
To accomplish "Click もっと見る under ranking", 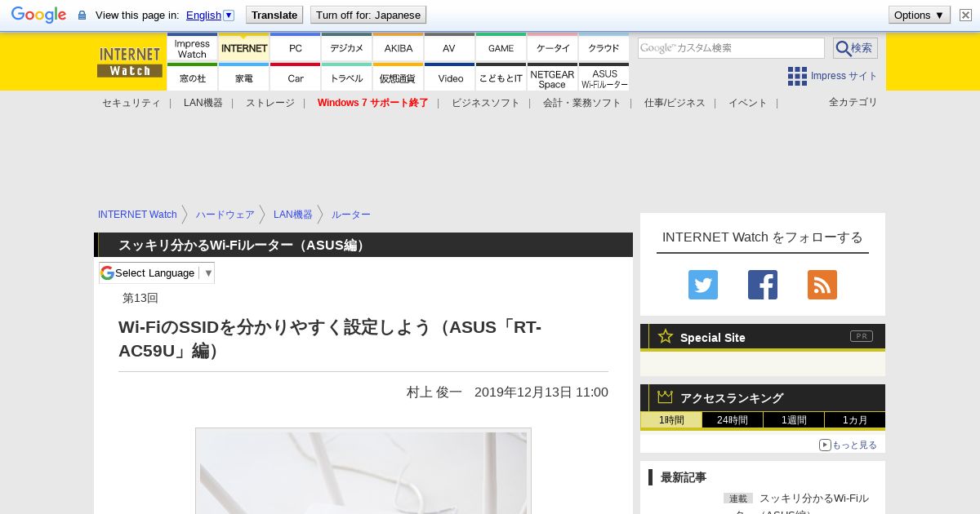I will pyautogui.click(x=848, y=445).
